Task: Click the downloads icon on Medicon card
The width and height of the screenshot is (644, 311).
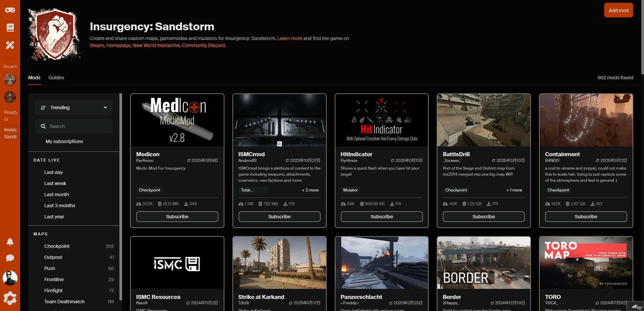Action: tap(139, 204)
